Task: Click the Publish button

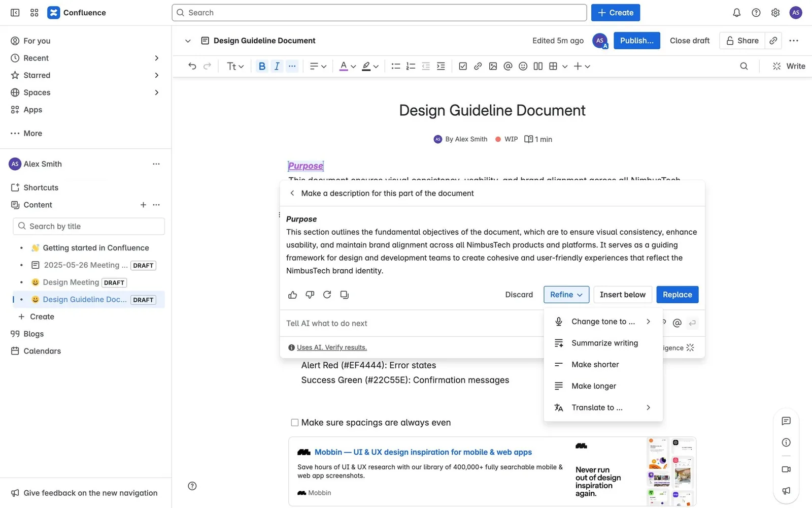Action: click(x=636, y=41)
